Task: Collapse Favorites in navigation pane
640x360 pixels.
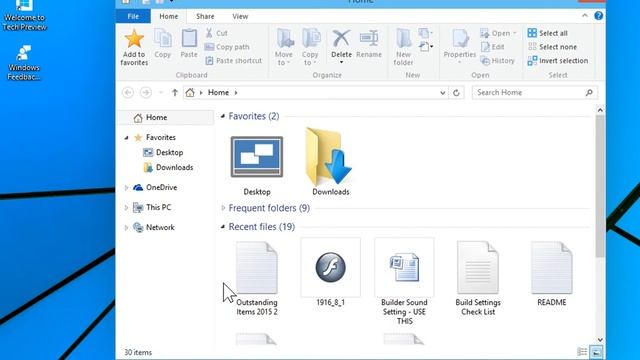Action: point(126,138)
